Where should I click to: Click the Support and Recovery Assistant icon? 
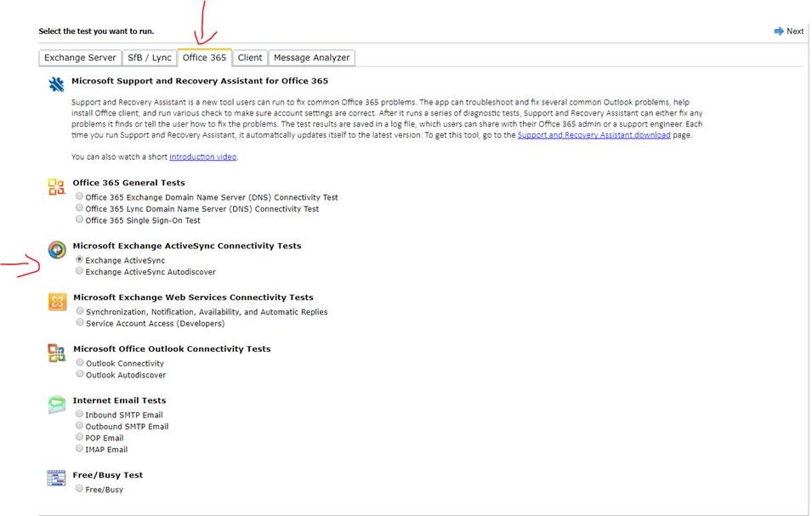56,84
